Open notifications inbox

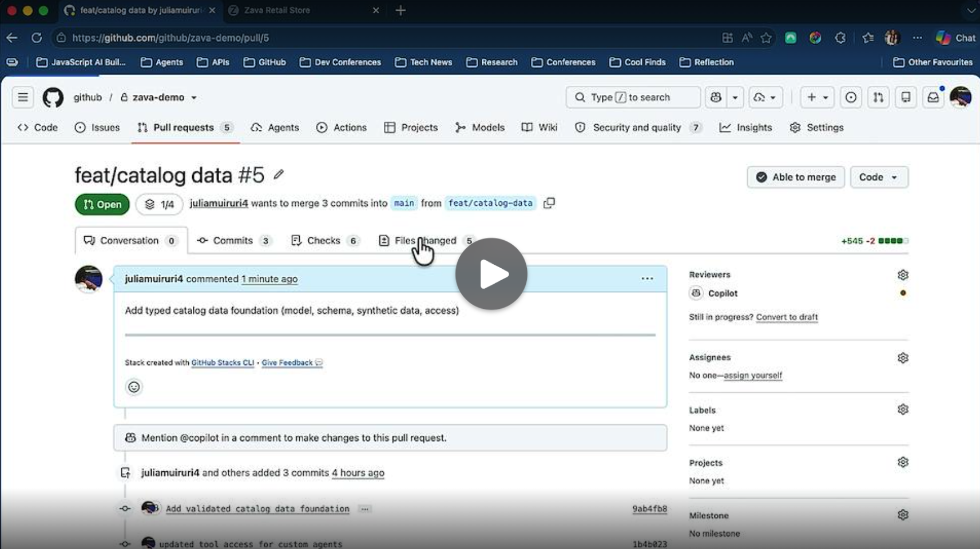pyautogui.click(x=933, y=97)
